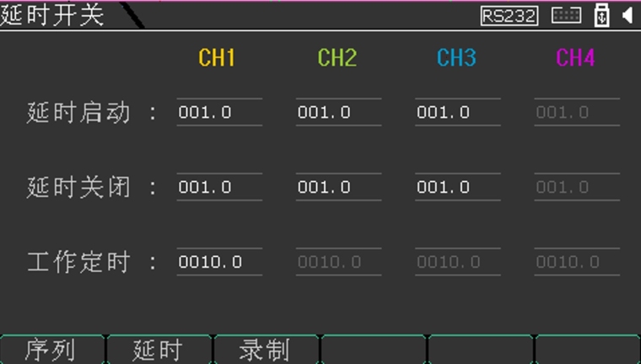The height and width of the screenshot is (364, 641).
Task: Select the CH1 channel header
Action: coord(217,57)
